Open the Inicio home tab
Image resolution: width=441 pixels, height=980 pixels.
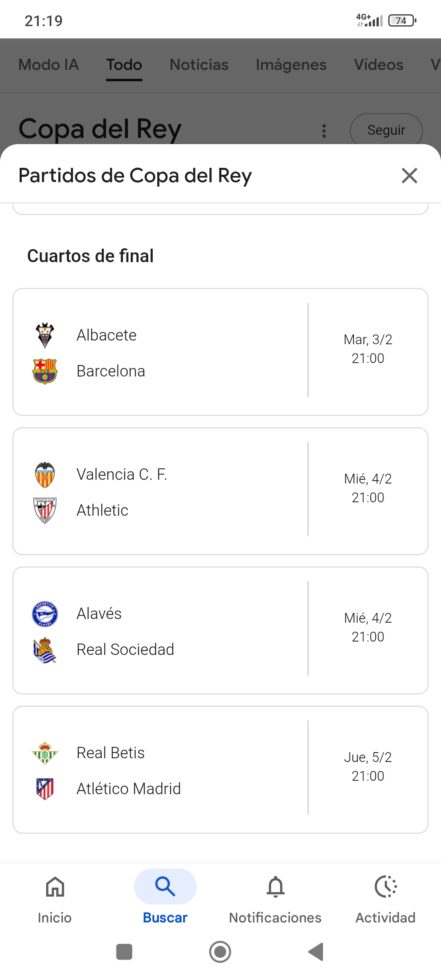pos(55,896)
